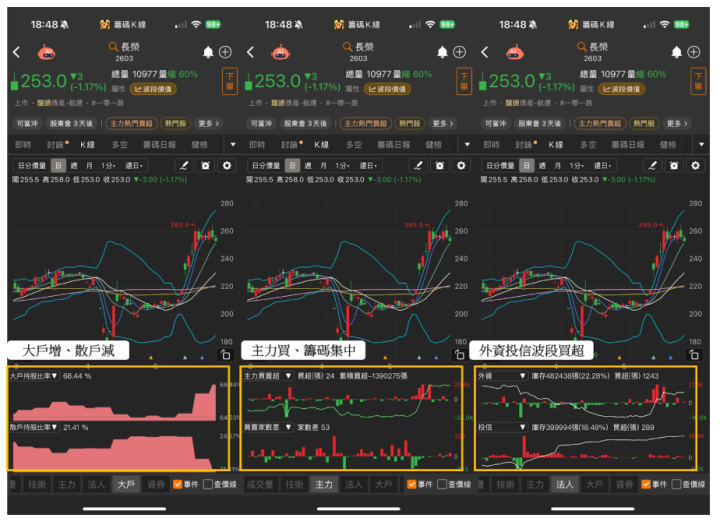Select the drawing pen tool on left screen
Image resolution: width=720 pixels, height=525 pixels.
184,165
